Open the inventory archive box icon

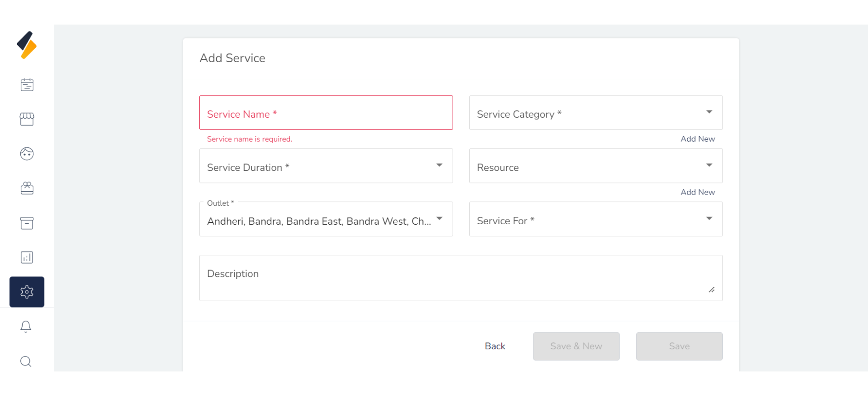(27, 223)
